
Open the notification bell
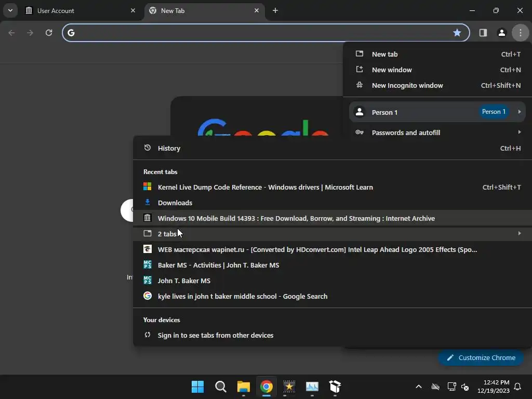[x=517, y=387]
